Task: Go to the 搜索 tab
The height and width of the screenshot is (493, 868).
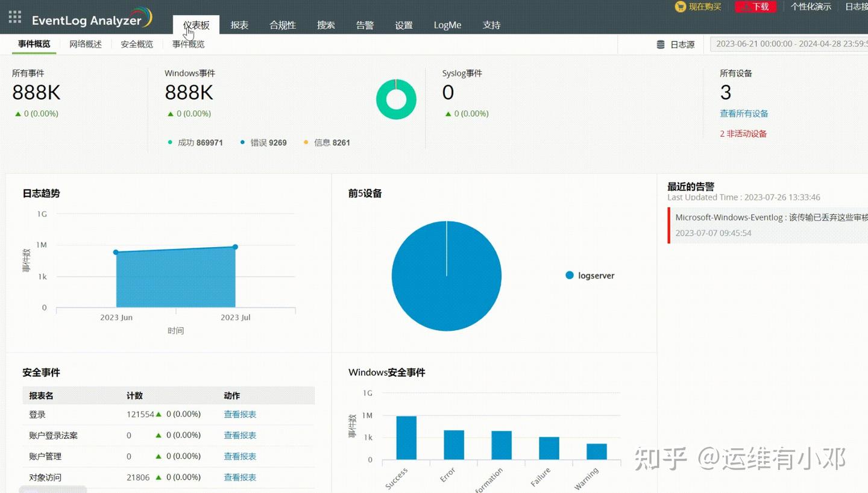Action: pos(326,25)
